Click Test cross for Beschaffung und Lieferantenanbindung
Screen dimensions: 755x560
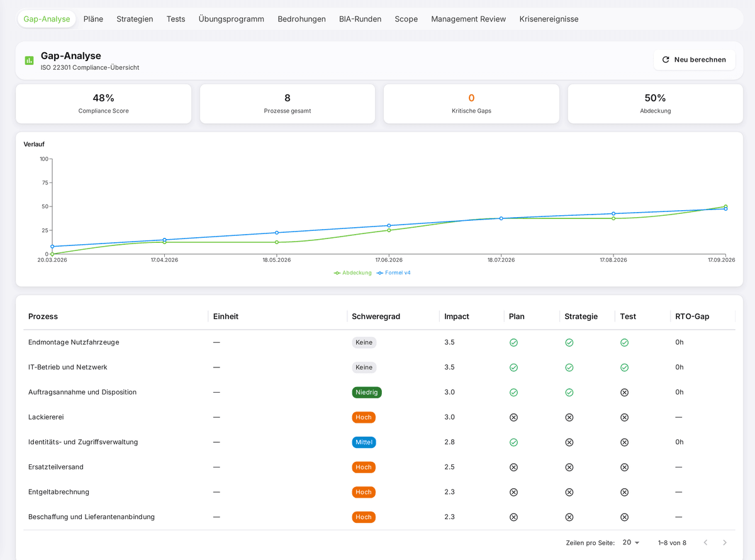click(x=624, y=517)
